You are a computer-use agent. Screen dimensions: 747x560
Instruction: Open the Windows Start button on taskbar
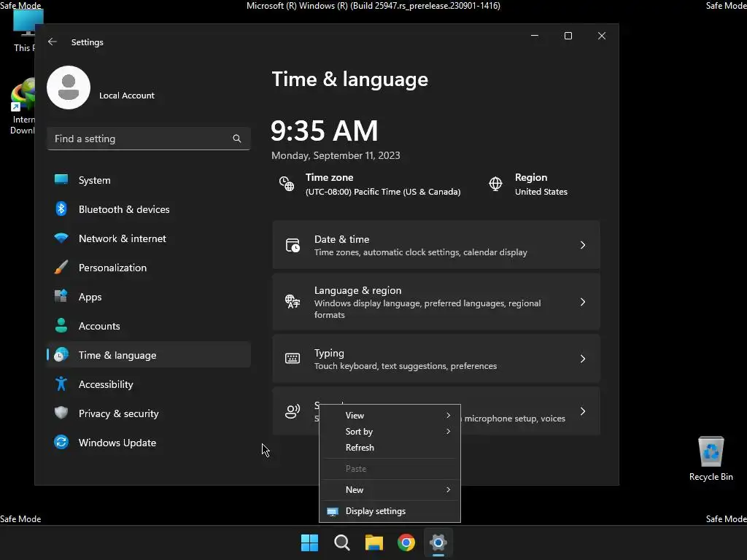(x=309, y=542)
